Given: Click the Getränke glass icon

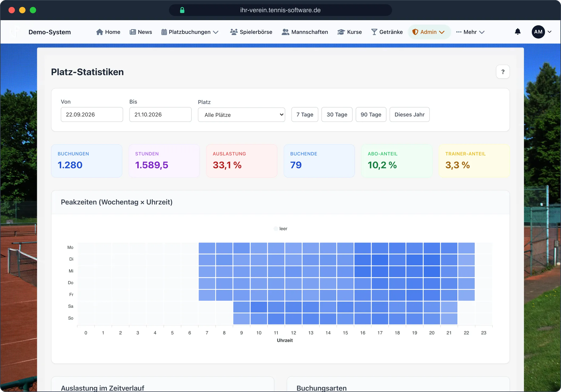Looking at the screenshot, I should tap(374, 32).
